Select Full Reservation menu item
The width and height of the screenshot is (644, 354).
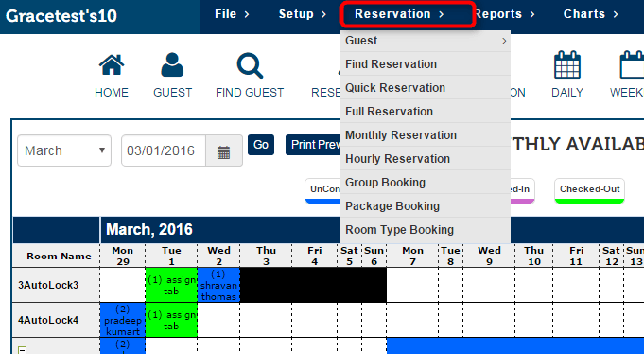(426, 112)
